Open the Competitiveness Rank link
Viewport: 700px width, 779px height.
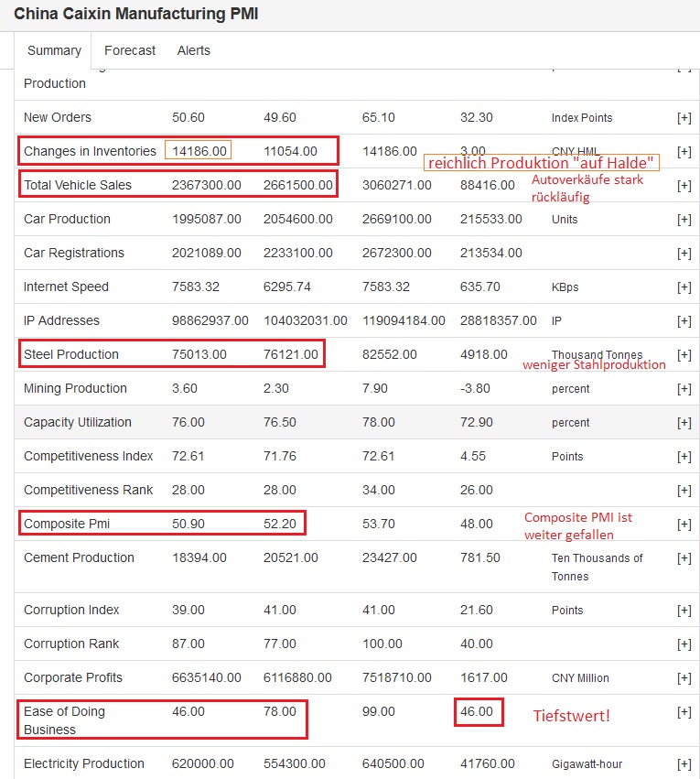[x=89, y=490]
